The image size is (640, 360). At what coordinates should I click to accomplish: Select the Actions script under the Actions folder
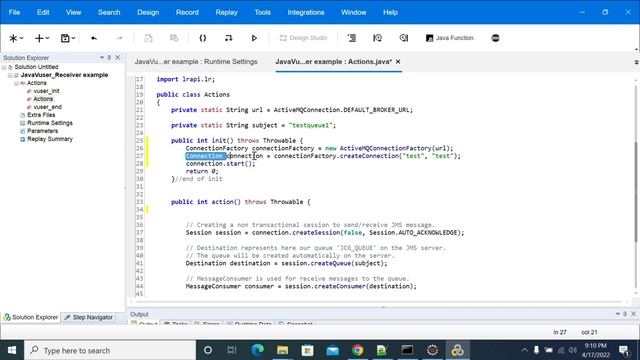[x=43, y=99]
